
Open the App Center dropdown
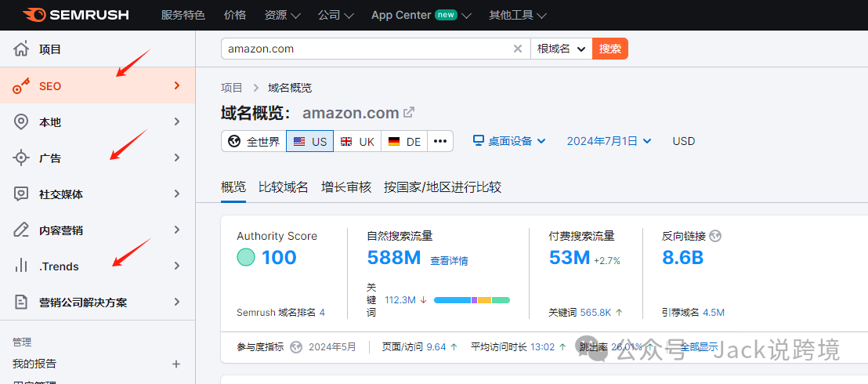pyautogui.click(x=421, y=15)
